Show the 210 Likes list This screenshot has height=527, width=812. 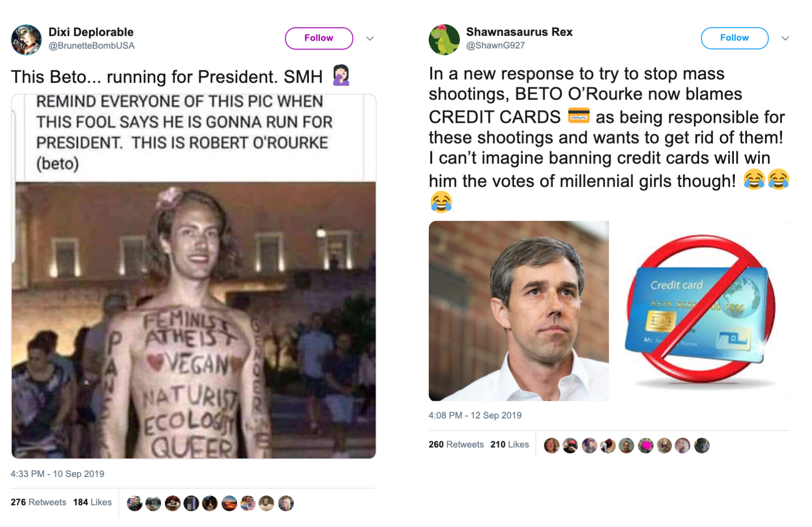[509, 445]
